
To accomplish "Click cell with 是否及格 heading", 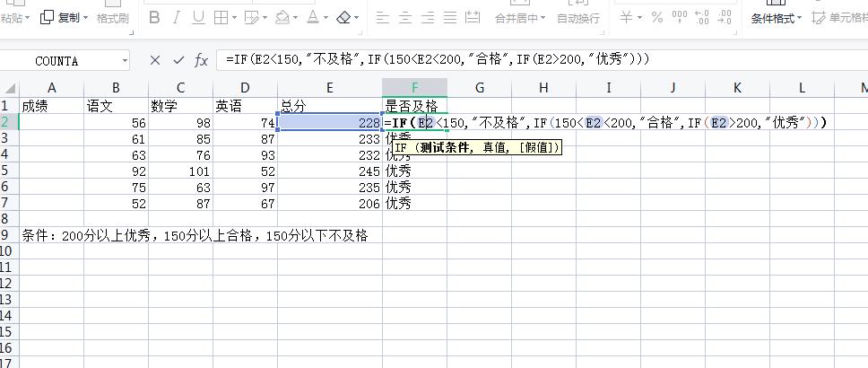I will click(x=414, y=106).
